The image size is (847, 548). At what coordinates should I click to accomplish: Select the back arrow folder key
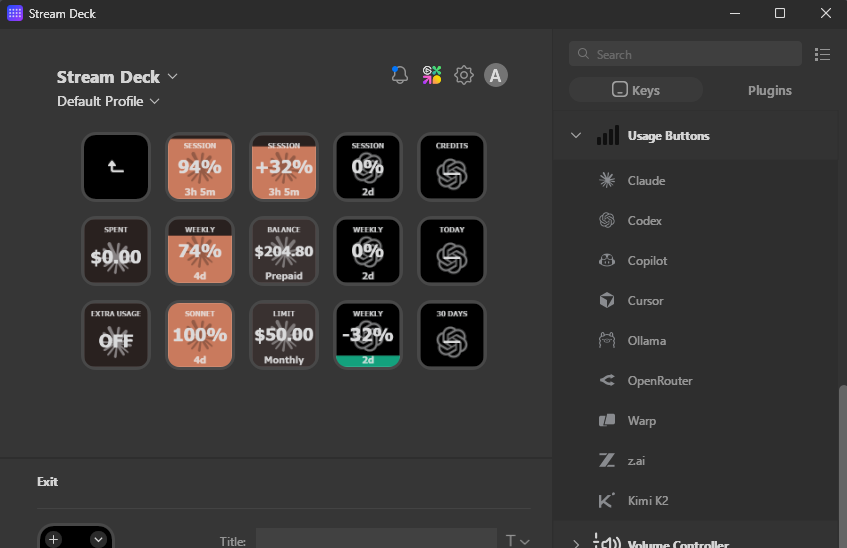pyautogui.click(x=116, y=167)
